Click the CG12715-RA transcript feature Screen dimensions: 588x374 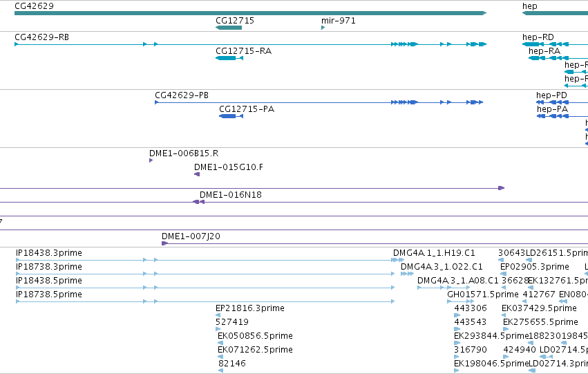[x=229, y=58]
